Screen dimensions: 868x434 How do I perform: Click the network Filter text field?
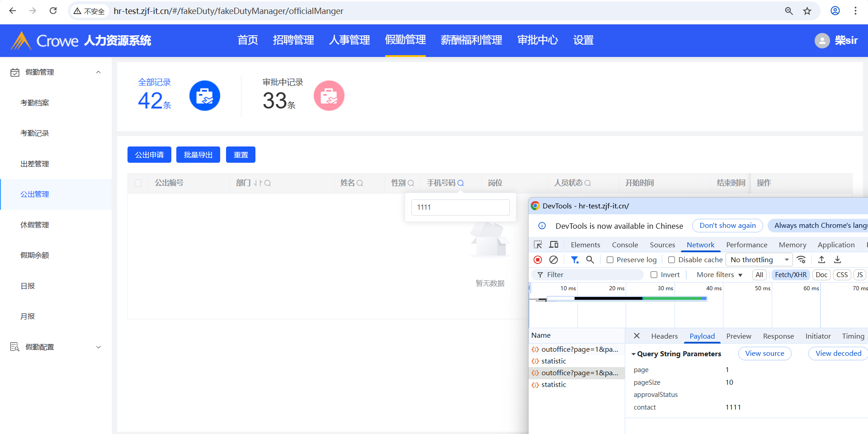[x=588, y=274]
